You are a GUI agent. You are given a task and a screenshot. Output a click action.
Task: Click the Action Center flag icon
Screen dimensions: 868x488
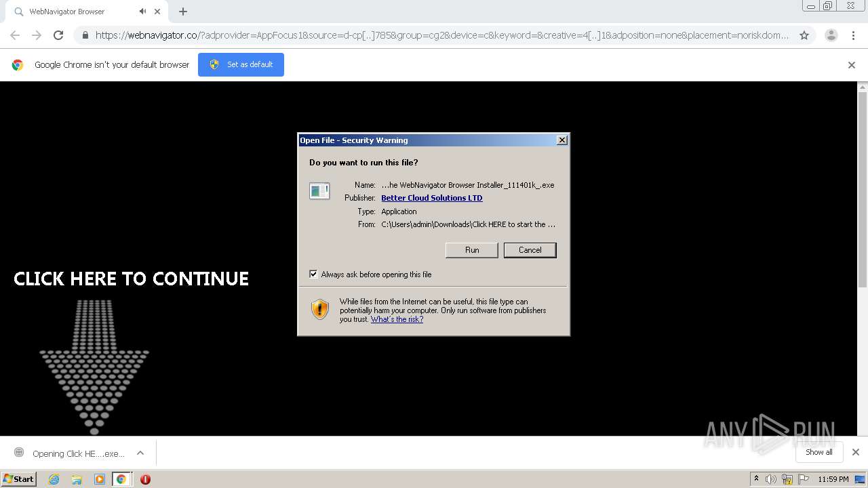click(804, 479)
